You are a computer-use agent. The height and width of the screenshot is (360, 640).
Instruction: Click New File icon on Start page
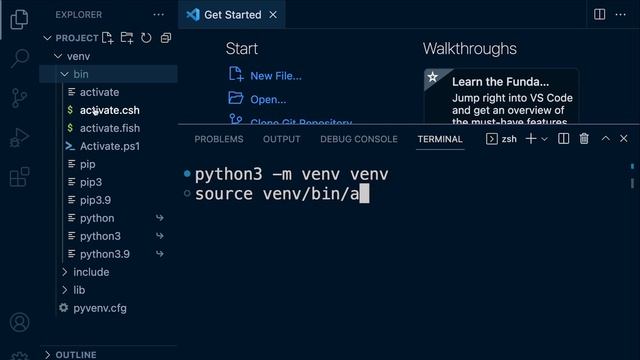click(x=236, y=75)
